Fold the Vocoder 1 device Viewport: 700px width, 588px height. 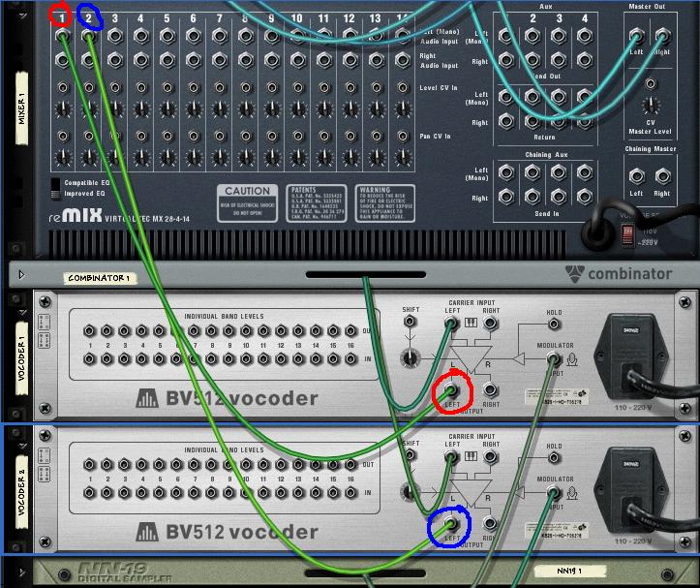23,312
